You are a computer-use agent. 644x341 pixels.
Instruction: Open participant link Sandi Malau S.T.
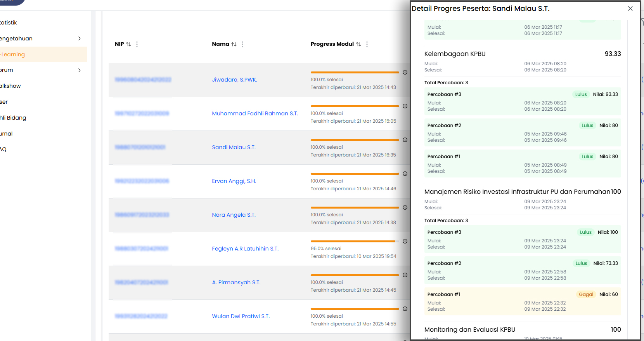234,147
